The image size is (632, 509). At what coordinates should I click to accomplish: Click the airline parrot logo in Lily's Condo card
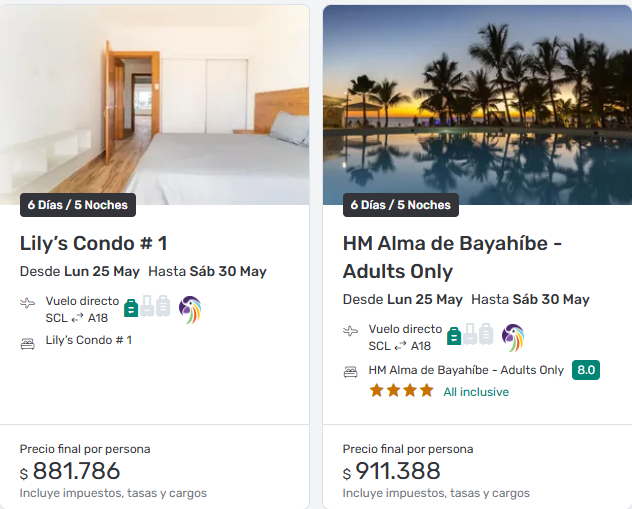[x=190, y=309]
